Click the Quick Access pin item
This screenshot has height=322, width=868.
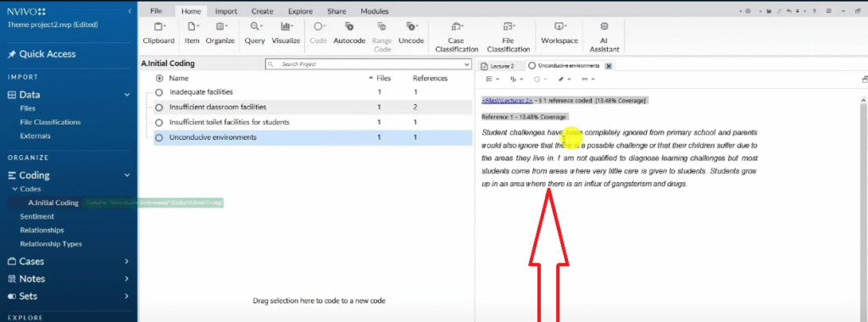tap(42, 54)
